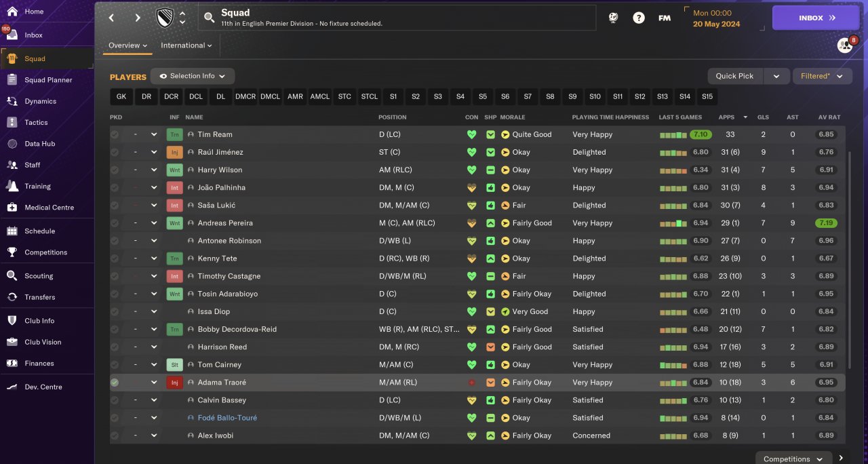Sort the table by APPS column
The height and width of the screenshot is (464, 868).
726,117
